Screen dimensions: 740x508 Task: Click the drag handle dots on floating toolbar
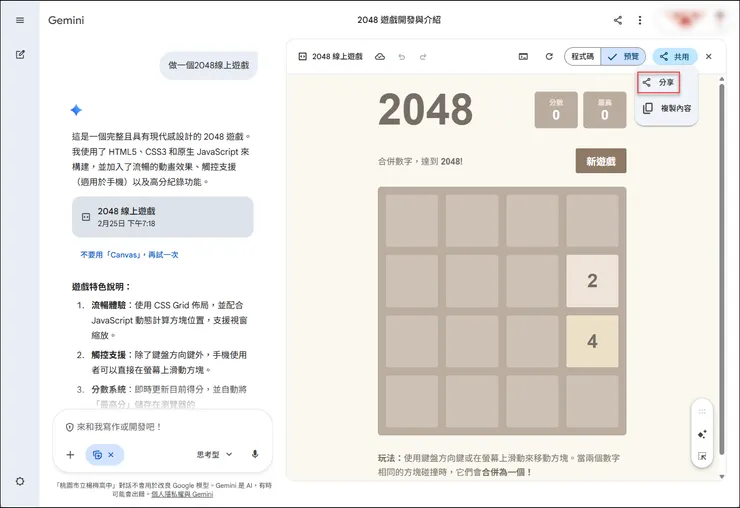[x=702, y=412]
